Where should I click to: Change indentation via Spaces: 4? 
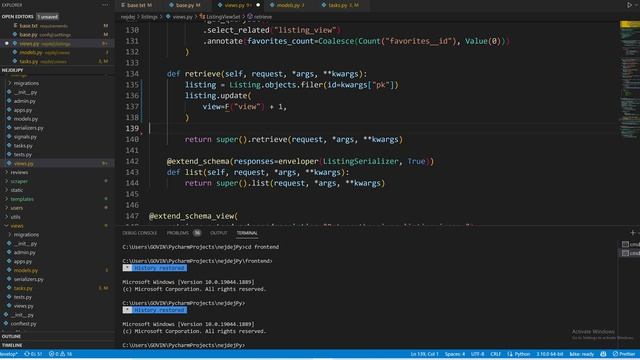click(x=455, y=354)
